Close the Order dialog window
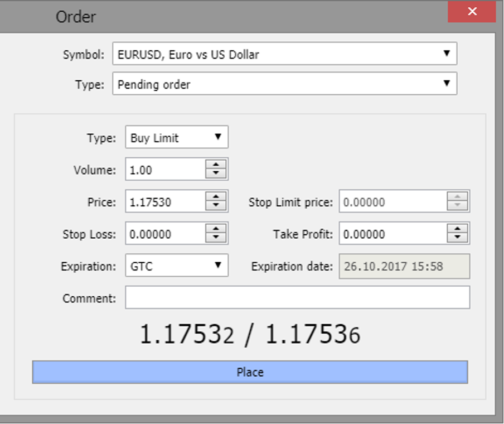 [472, 12]
